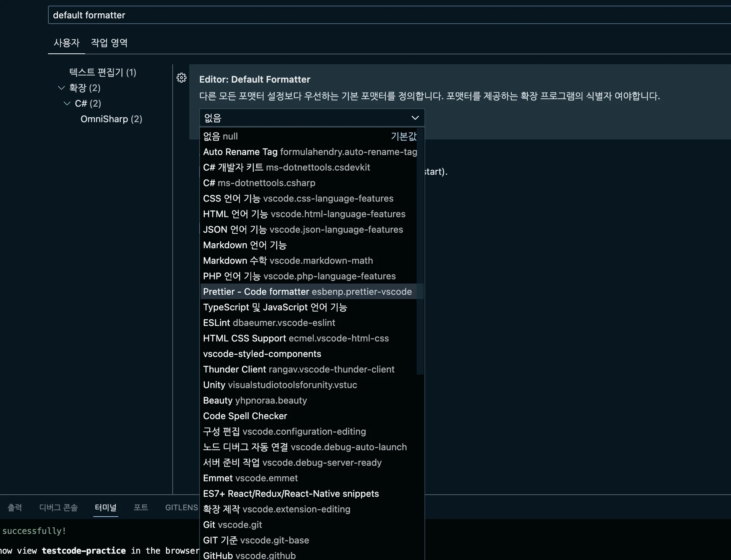Switch to the 사용자 settings tab
This screenshot has height=560, width=731.
(66, 43)
